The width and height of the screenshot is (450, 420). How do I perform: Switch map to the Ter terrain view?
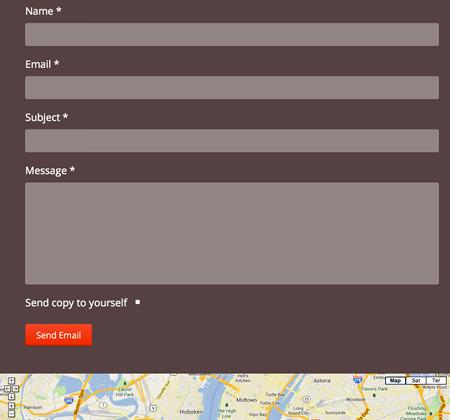(436, 380)
